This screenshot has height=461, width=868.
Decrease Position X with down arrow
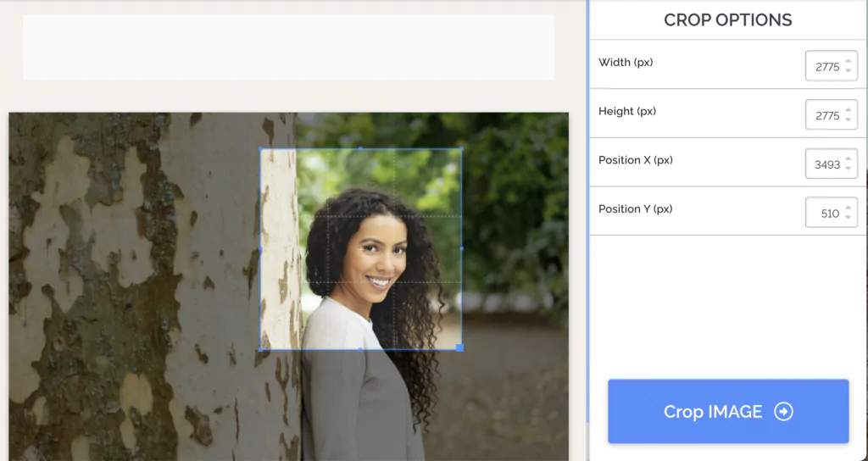[848, 169]
